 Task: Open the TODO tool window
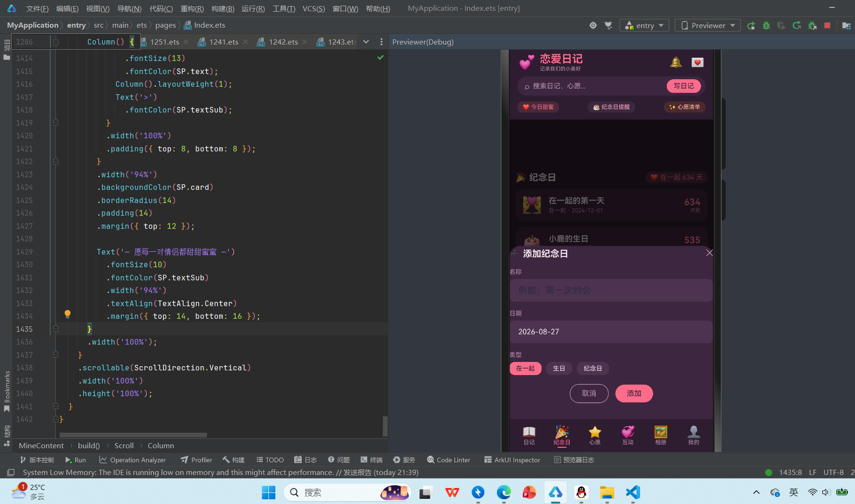pos(270,460)
